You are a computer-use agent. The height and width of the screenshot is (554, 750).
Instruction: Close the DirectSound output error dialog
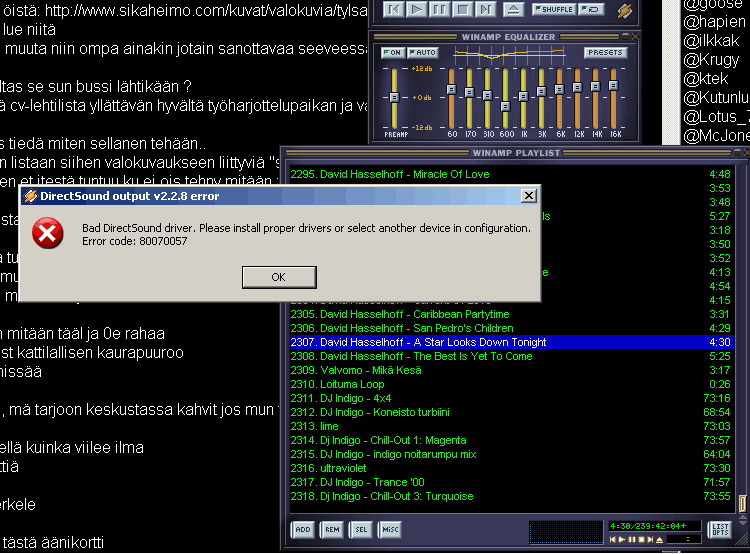(529, 196)
